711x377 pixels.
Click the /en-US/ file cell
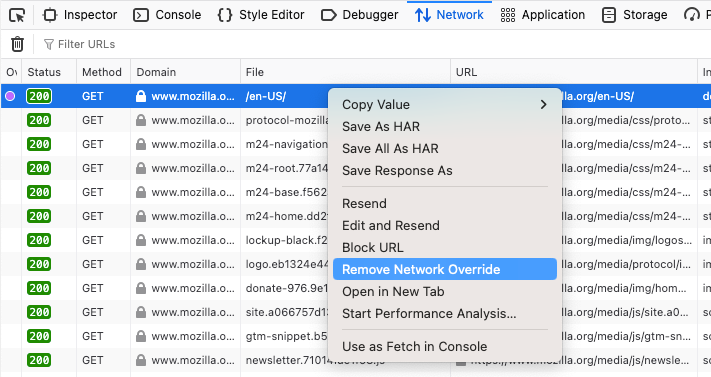[x=266, y=96]
